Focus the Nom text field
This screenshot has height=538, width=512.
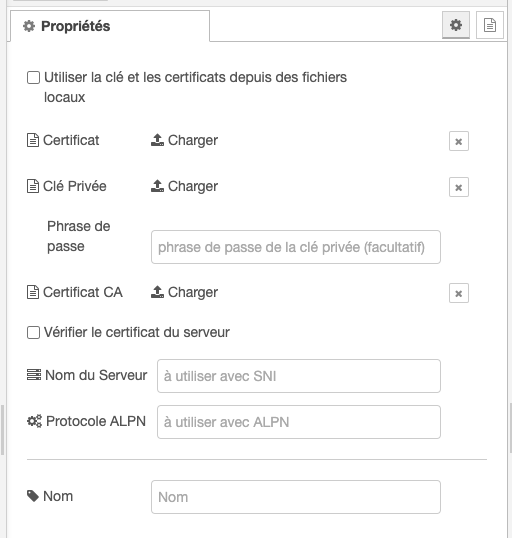coord(296,497)
